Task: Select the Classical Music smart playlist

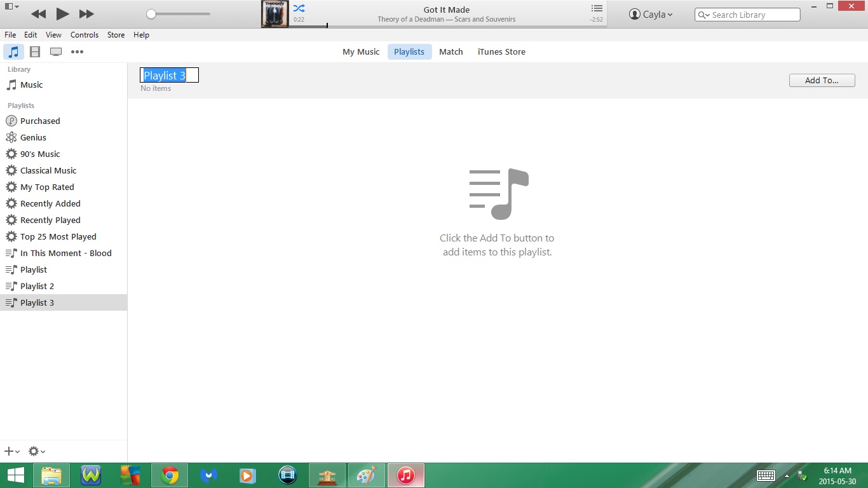Action: 64,170
